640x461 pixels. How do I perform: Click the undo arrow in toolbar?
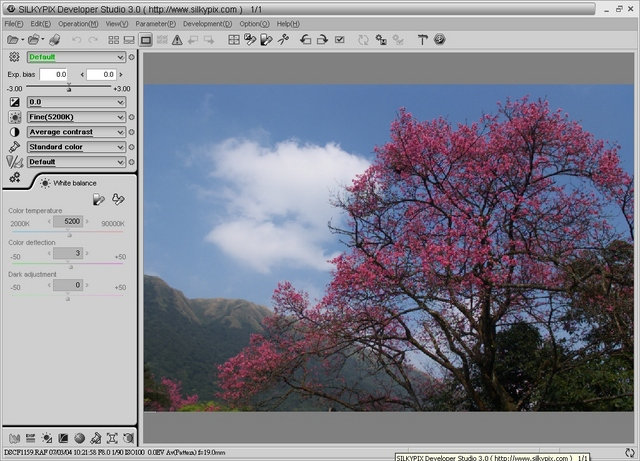click(76, 40)
